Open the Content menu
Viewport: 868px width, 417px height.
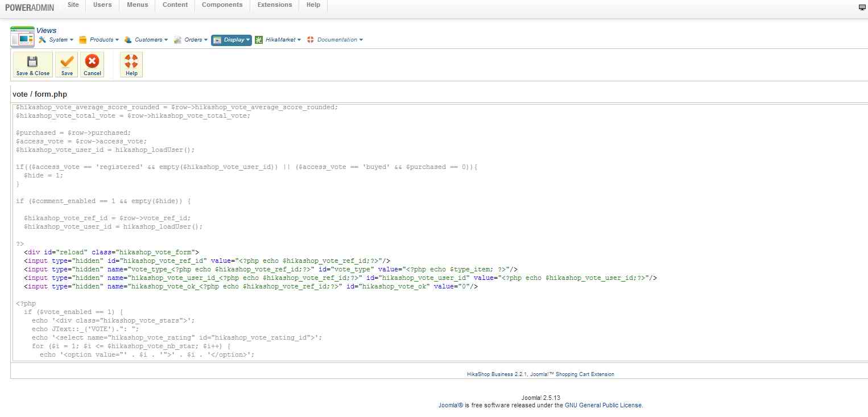point(175,5)
